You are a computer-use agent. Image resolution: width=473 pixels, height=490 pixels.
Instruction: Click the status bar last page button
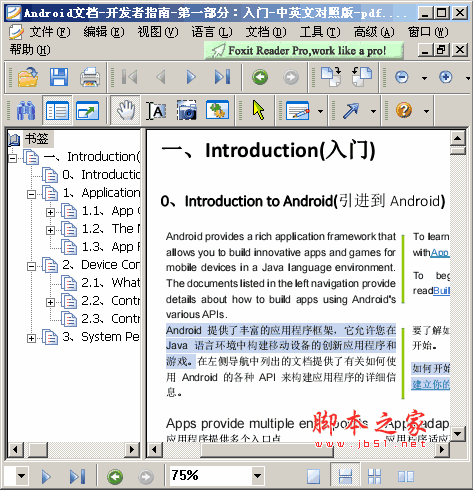click(x=77, y=477)
